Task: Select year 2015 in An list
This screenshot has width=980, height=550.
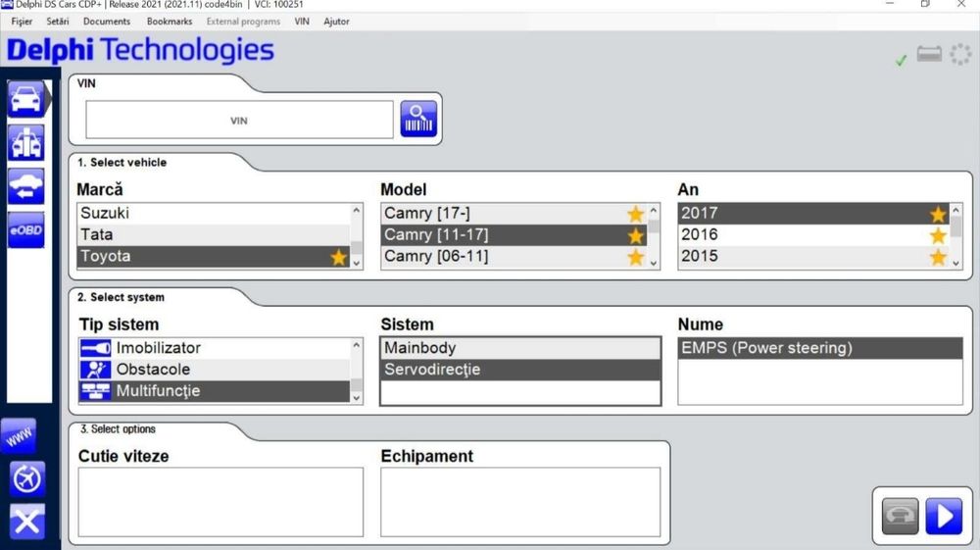Action: click(813, 256)
